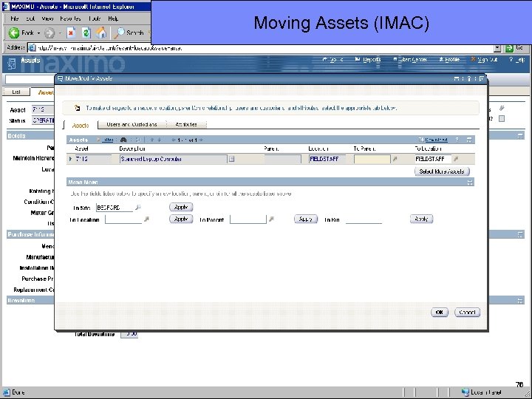The image size is (532, 399).
Task: Open the detail menu icon beside Mass Move To Parent
Action: click(271, 219)
